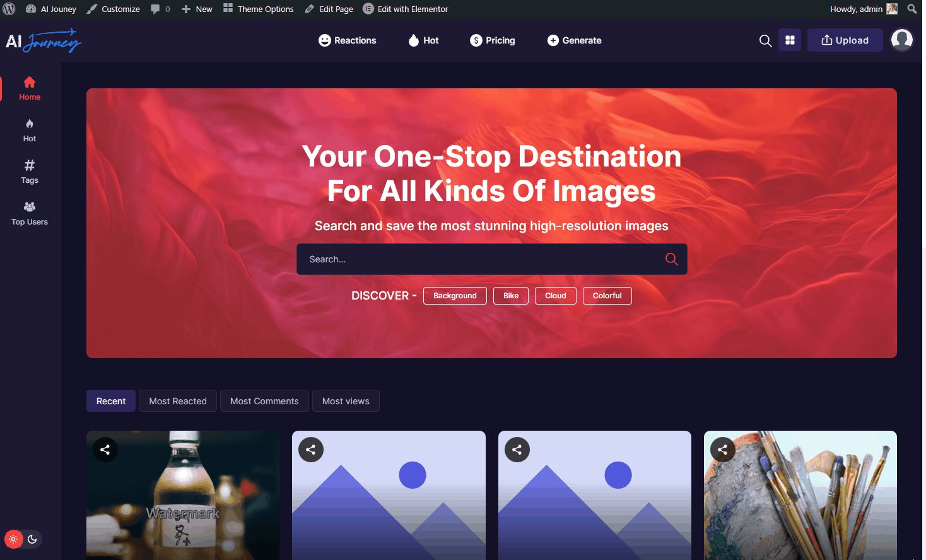The image size is (926, 560).
Task: Select Home in the sidebar
Action: click(30, 88)
